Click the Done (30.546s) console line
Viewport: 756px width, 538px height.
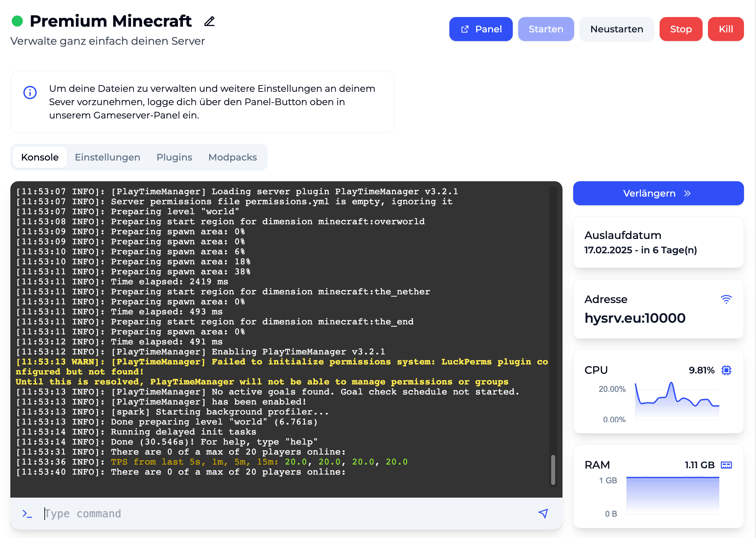pyautogui.click(x=167, y=442)
